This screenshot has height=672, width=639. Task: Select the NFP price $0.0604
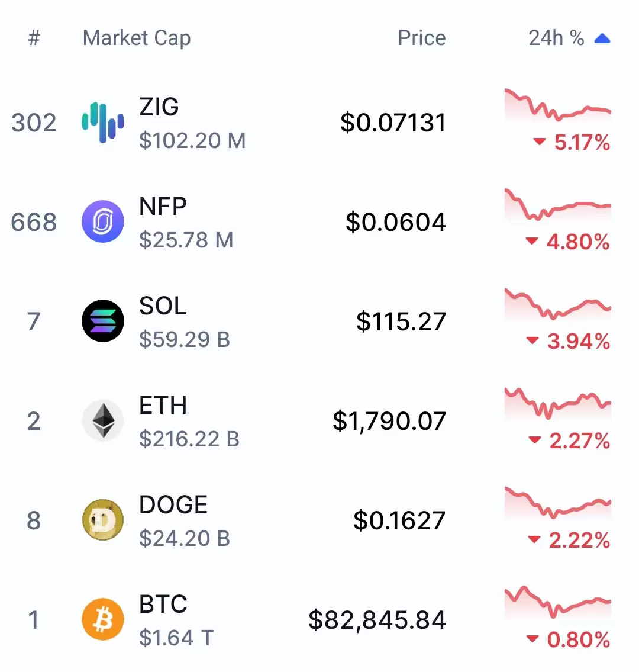click(396, 222)
